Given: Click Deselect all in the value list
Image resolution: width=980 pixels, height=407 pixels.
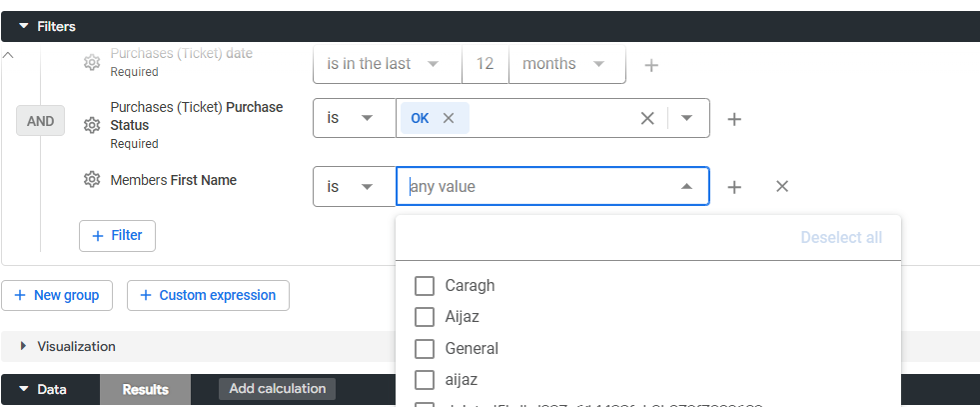Looking at the screenshot, I should point(841,238).
